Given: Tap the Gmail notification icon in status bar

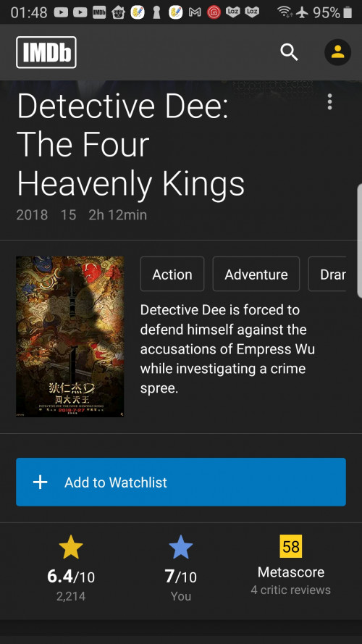Looking at the screenshot, I should [x=195, y=12].
